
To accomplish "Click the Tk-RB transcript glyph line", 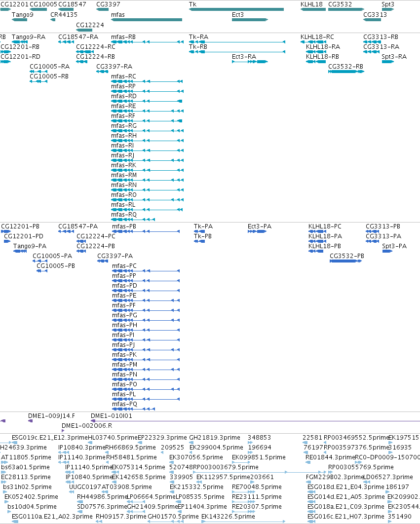I will click(237, 52).
